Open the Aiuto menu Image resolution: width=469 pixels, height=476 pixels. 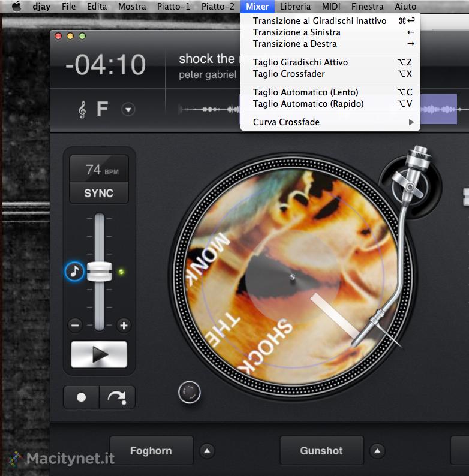(405, 7)
